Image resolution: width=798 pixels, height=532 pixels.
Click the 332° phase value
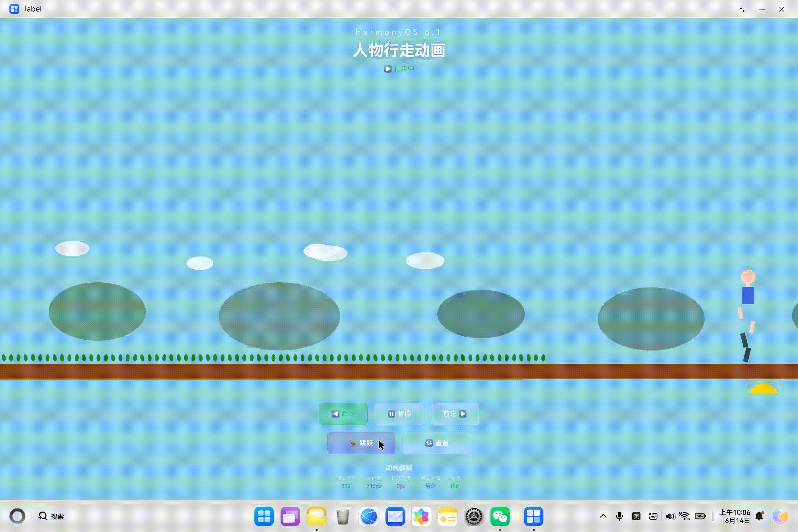347,486
